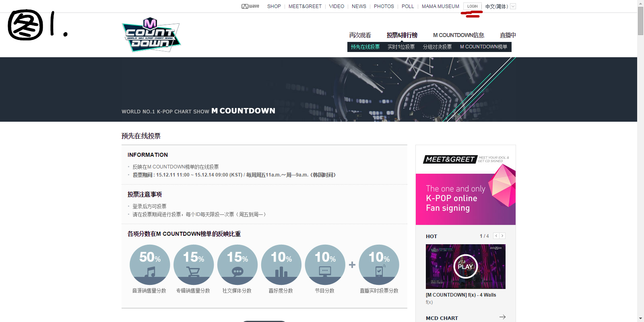644x322 pixels.
Task: Go to NEWS section
Action: pos(359,6)
